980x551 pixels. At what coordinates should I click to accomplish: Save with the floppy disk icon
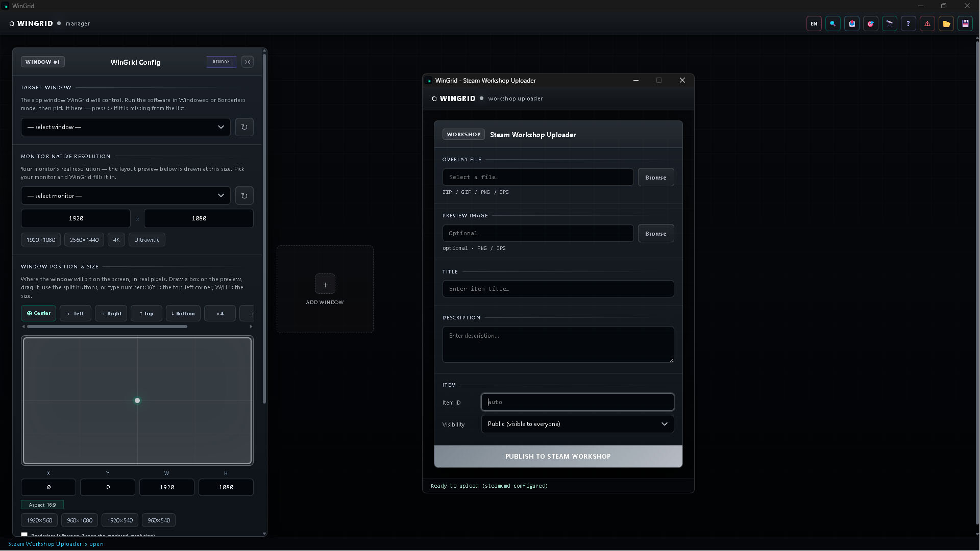965,23
